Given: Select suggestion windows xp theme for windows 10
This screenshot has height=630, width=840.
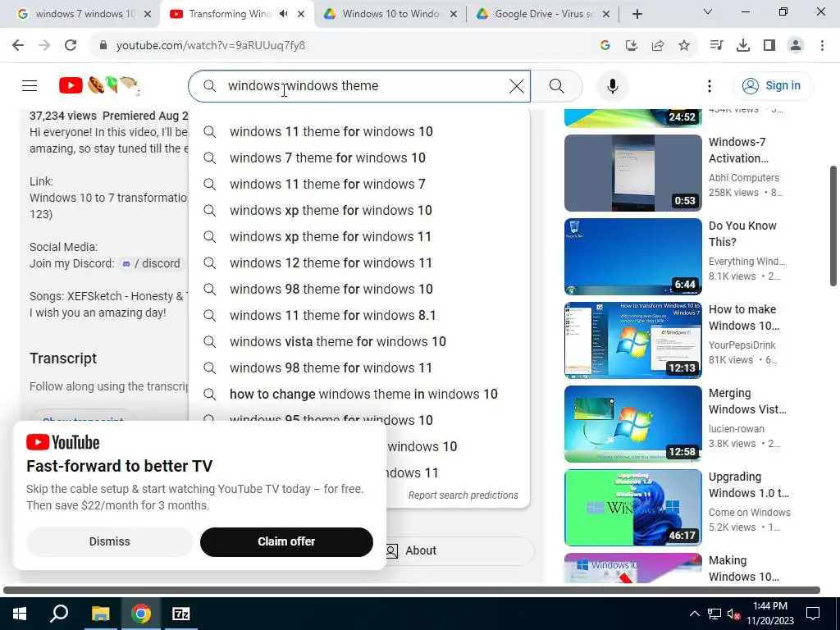Looking at the screenshot, I should coord(359,211).
